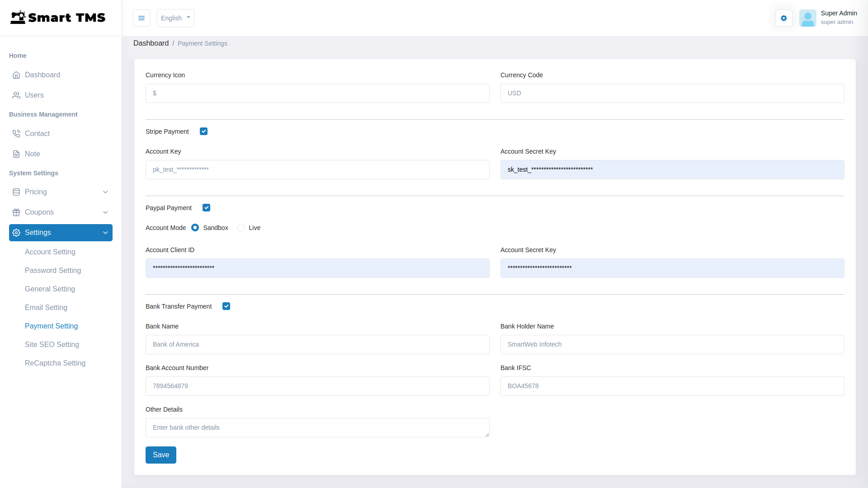Image resolution: width=868 pixels, height=488 pixels.
Task: Open the English language dropdown
Action: (x=175, y=18)
